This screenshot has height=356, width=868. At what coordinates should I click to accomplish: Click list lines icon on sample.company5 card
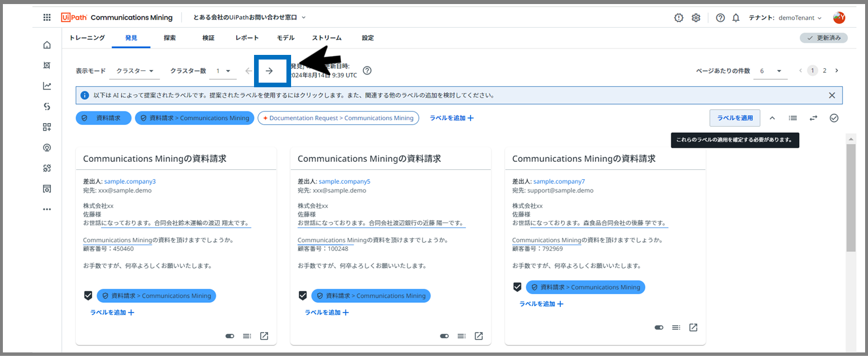461,336
